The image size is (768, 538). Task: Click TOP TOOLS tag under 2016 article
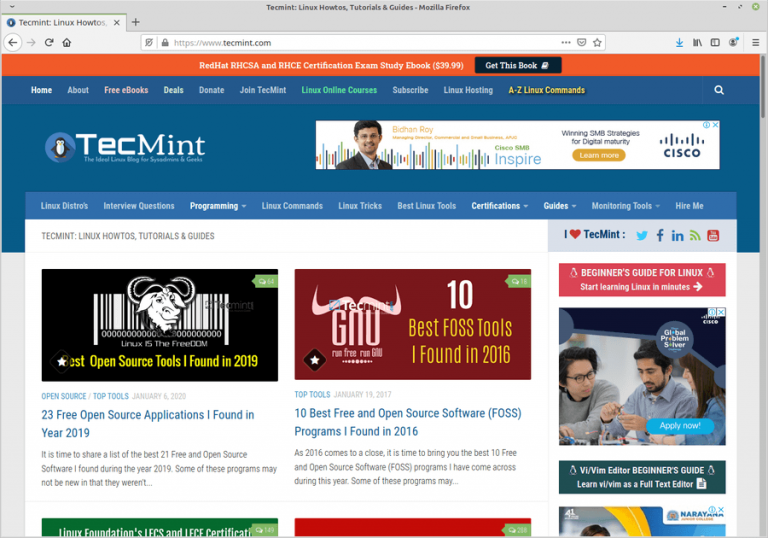312,394
